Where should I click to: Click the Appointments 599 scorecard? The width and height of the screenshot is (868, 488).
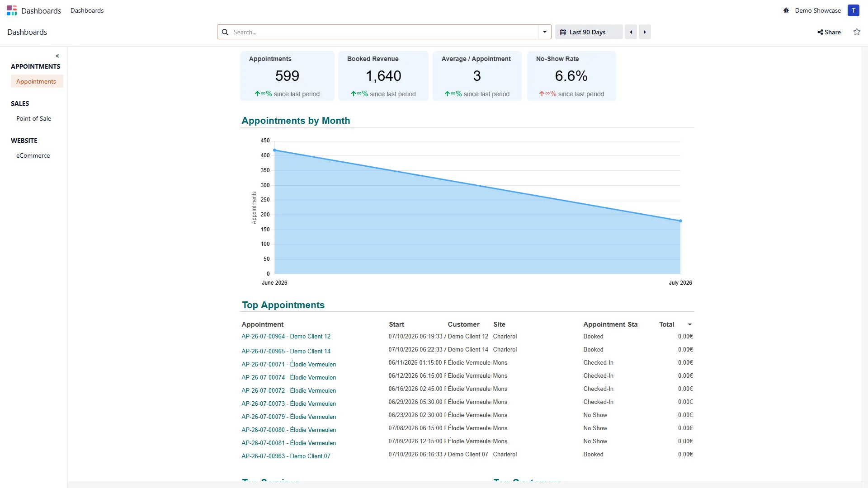coord(287,76)
